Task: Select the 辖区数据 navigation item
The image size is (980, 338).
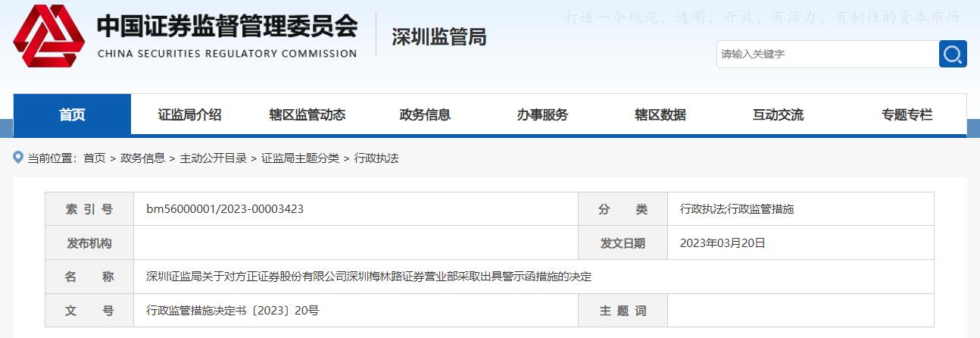Action: click(x=660, y=115)
